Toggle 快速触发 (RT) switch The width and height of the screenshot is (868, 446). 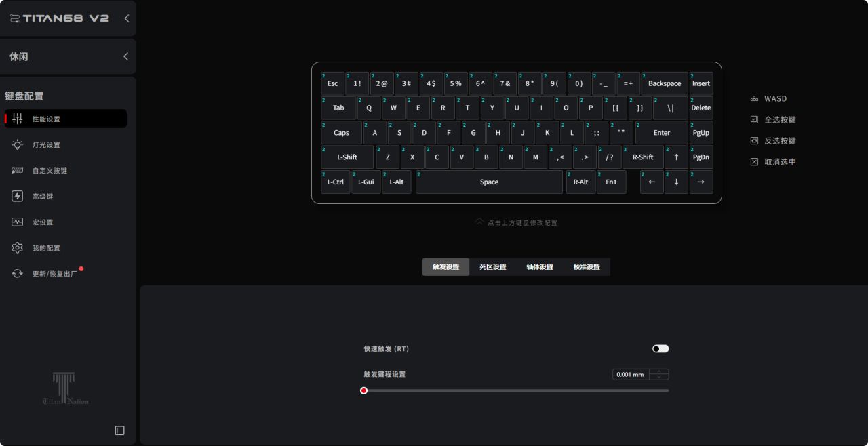tap(660, 348)
